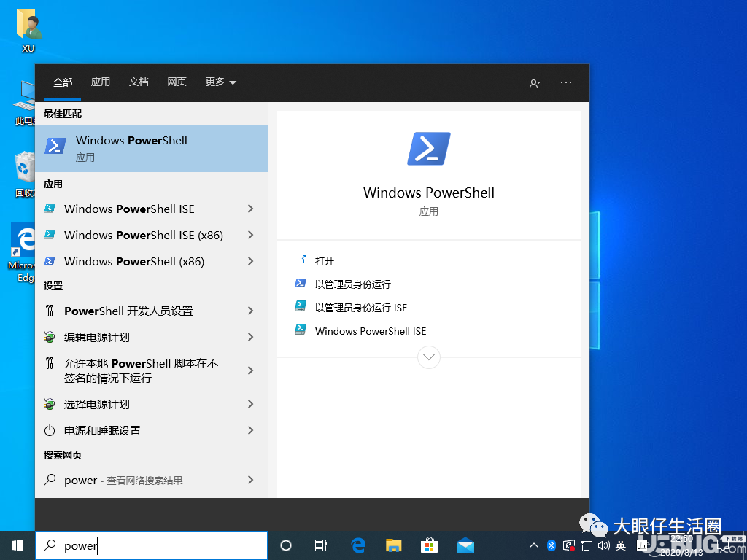Viewport: 747px width, 560px height.
Task: Select the Recycle Bin desktop icon
Action: 24,174
